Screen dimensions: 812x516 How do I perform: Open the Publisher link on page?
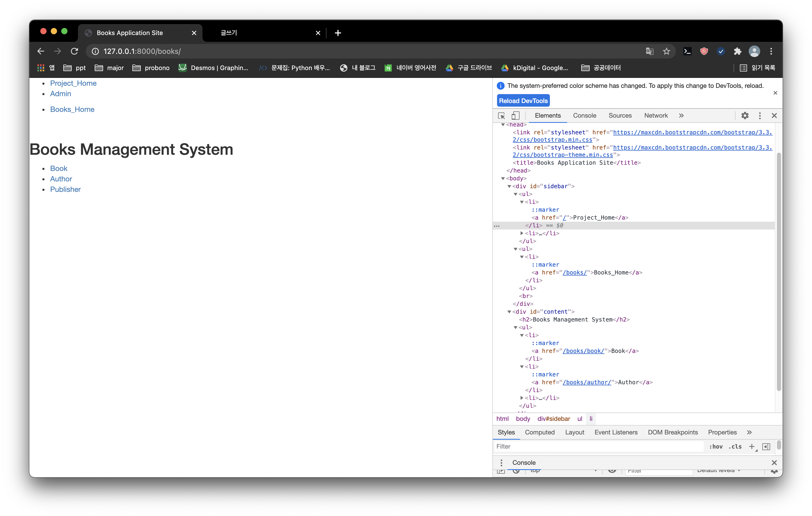(x=65, y=190)
